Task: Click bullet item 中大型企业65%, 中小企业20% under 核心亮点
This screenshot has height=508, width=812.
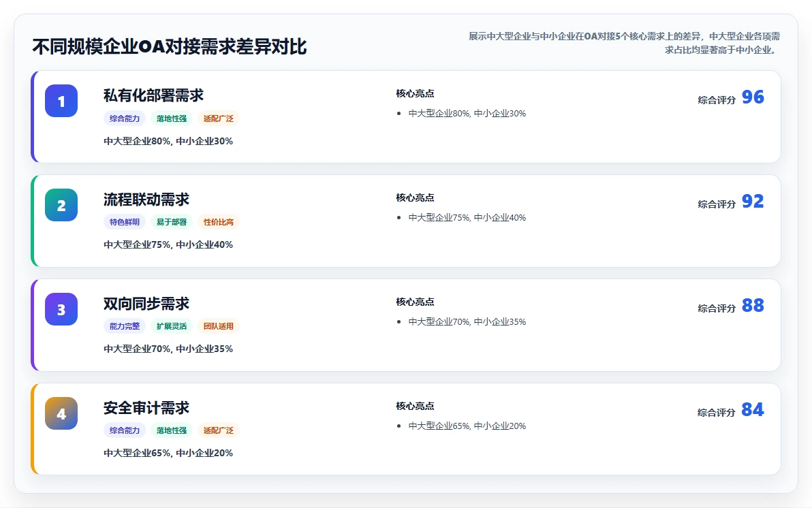Action: coord(467,426)
